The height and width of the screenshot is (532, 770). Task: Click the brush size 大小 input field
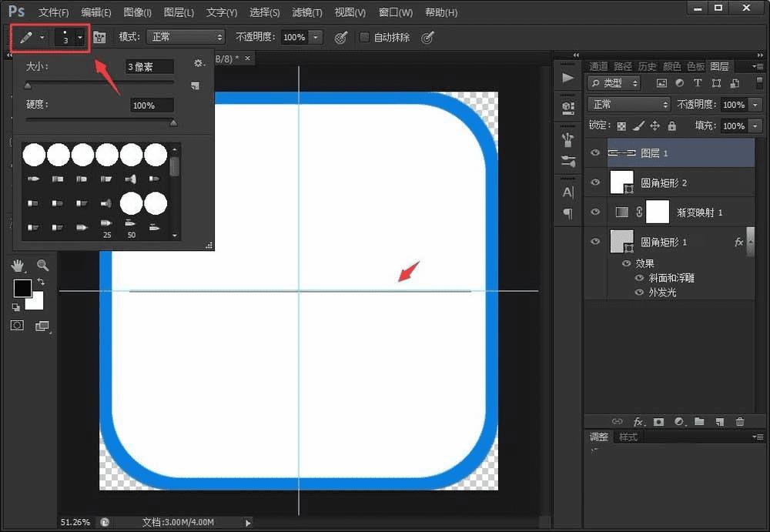[150, 67]
